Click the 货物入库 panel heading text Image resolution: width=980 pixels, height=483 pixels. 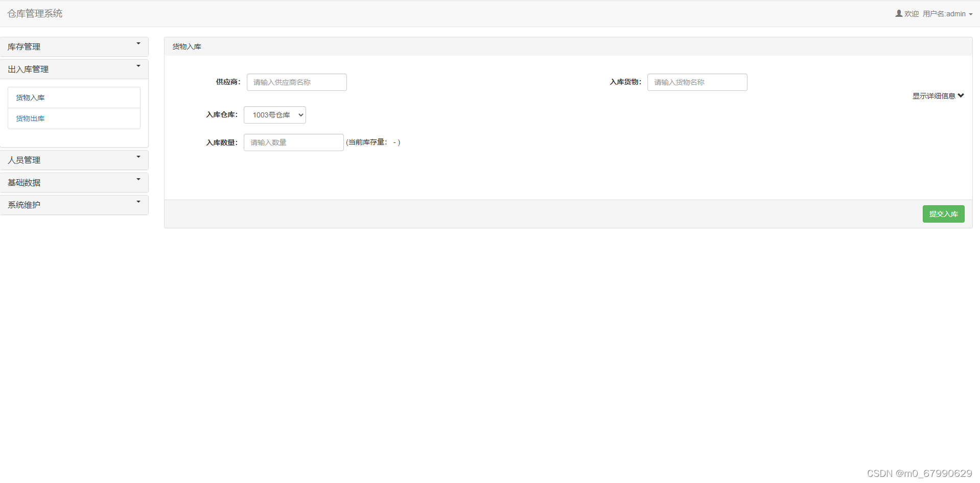pyautogui.click(x=187, y=46)
